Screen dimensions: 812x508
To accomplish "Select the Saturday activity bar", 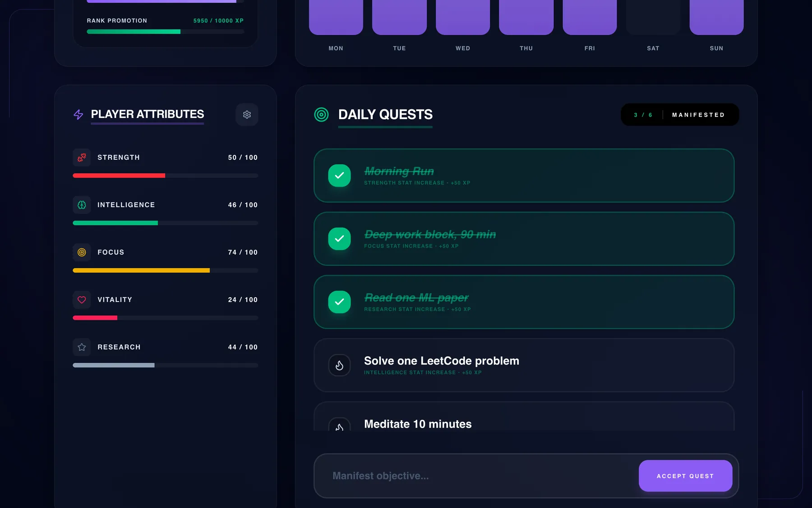I will tap(653, 17).
